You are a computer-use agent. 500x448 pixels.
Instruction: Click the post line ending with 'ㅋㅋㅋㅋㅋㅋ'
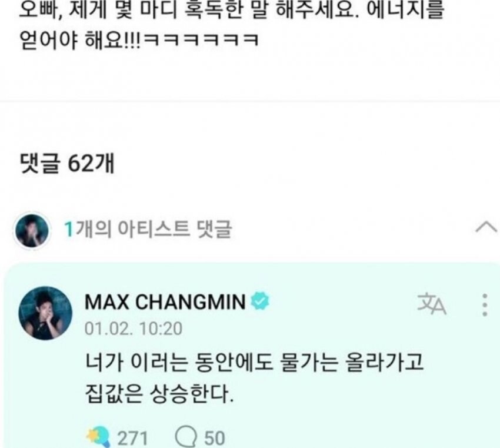coord(139,40)
